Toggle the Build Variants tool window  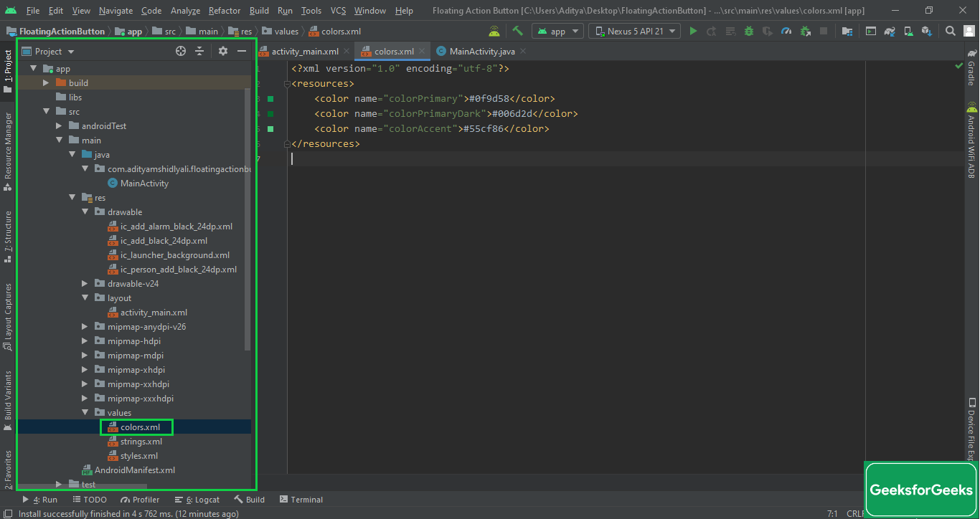tap(8, 400)
